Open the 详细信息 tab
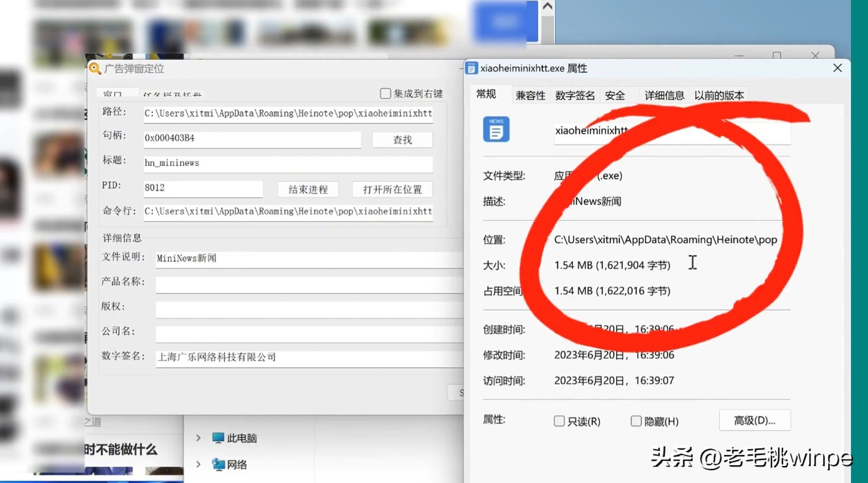This screenshot has height=483, width=868. coord(665,96)
